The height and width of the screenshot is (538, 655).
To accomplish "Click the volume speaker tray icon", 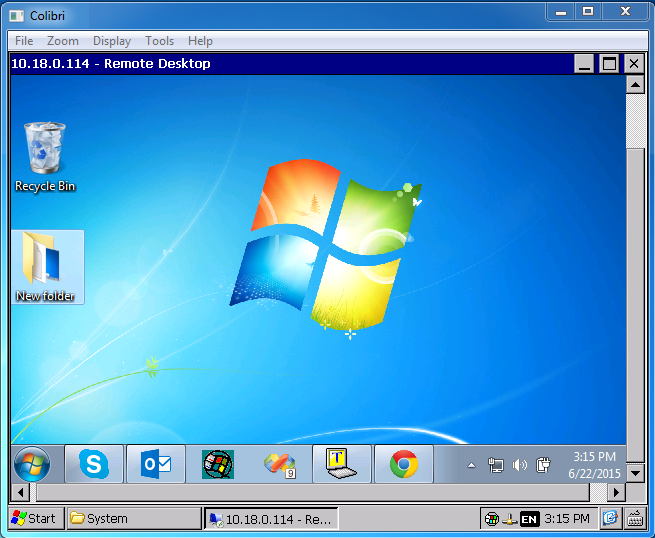I will 519,465.
